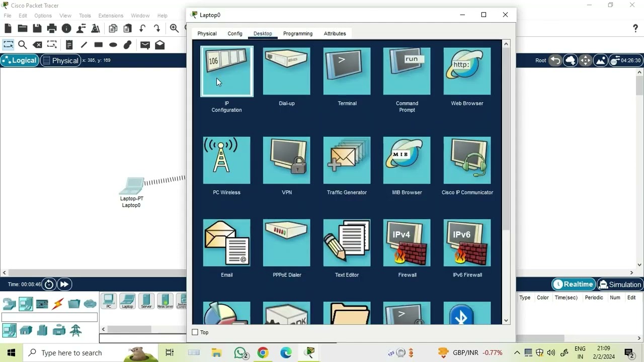Click the Power Cycle Devices button
644x362 pixels.
click(49, 284)
